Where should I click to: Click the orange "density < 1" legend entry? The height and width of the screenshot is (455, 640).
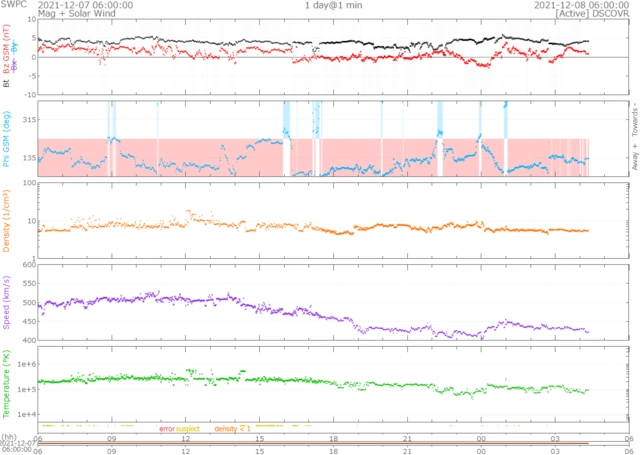(x=232, y=429)
